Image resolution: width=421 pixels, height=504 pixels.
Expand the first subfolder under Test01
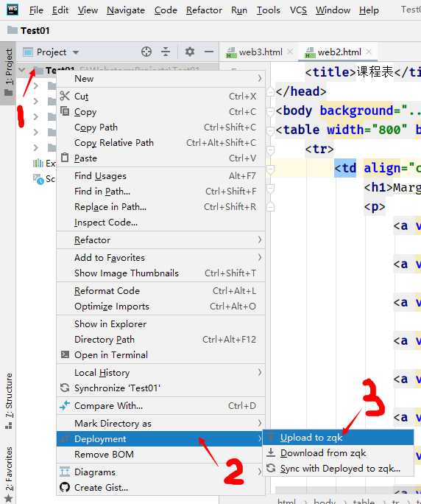(36, 85)
